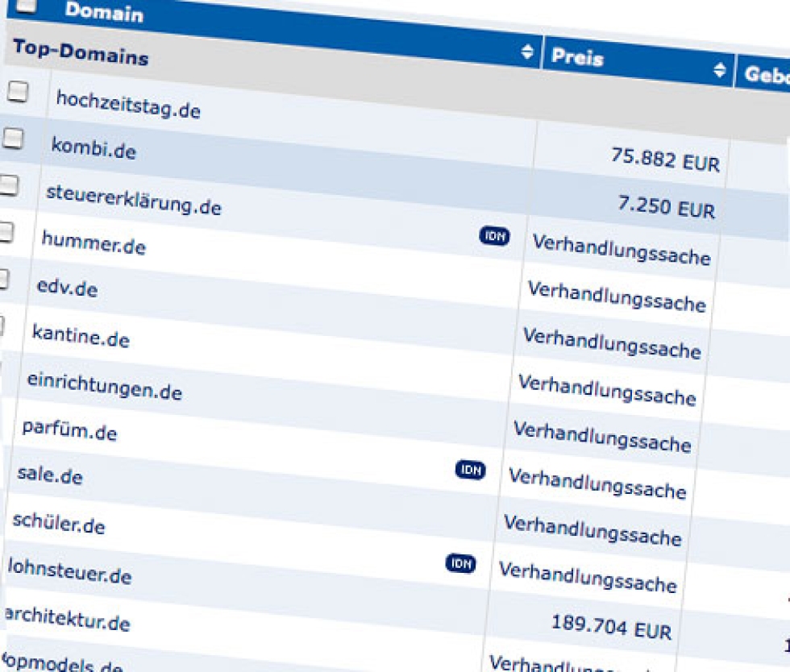Click the sort arrows in the Domain column
The height and width of the screenshot is (672, 790).
[x=527, y=52]
